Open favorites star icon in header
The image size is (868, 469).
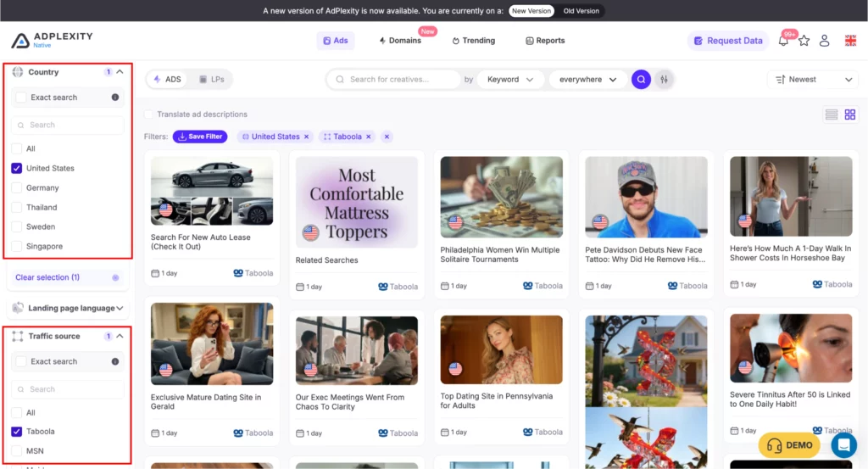coord(804,41)
